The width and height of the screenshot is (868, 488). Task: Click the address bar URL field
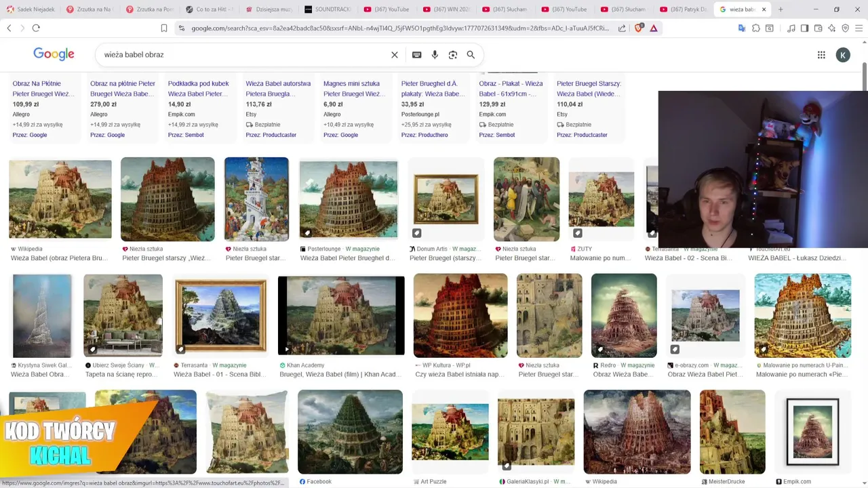tap(400, 28)
